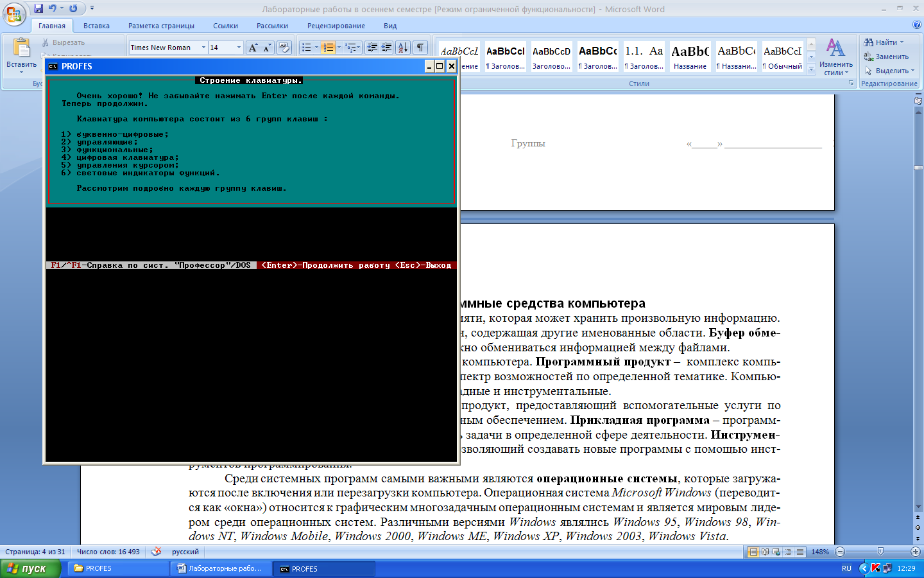Click Страница: 4 из 31 in status bar
Image resolution: width=924 pixels, height=578 pixels.
[35, 552]
